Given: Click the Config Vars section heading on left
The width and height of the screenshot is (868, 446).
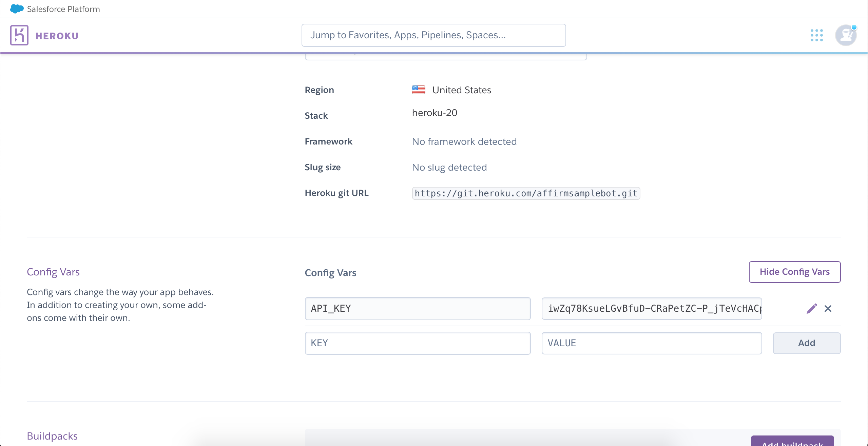Looking at the screenshot, I should pyautogui.click(x=53, y=272).
